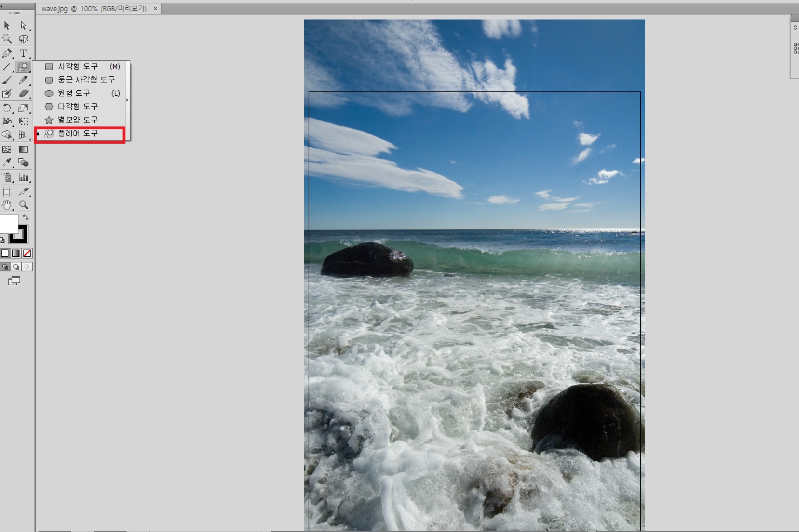The image size is (799, 532).
Task: Pick the Magic Wand tool
Action: point(7,39)
